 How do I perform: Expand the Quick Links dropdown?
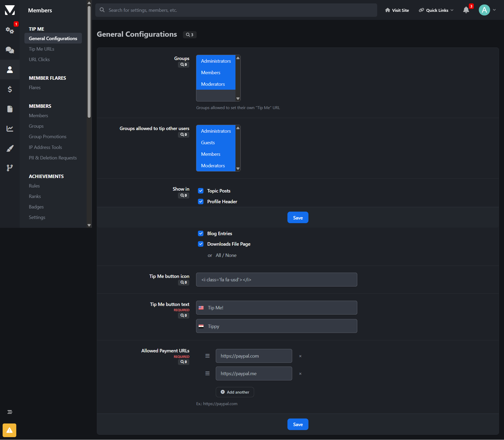[436, 10]
